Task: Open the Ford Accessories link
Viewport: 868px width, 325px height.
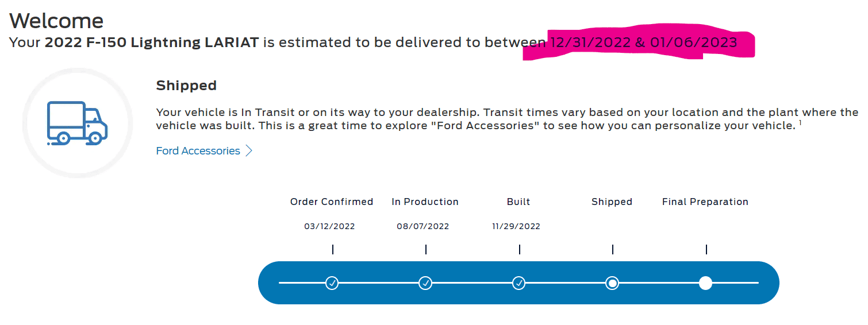Action: (x=198, y=151)
